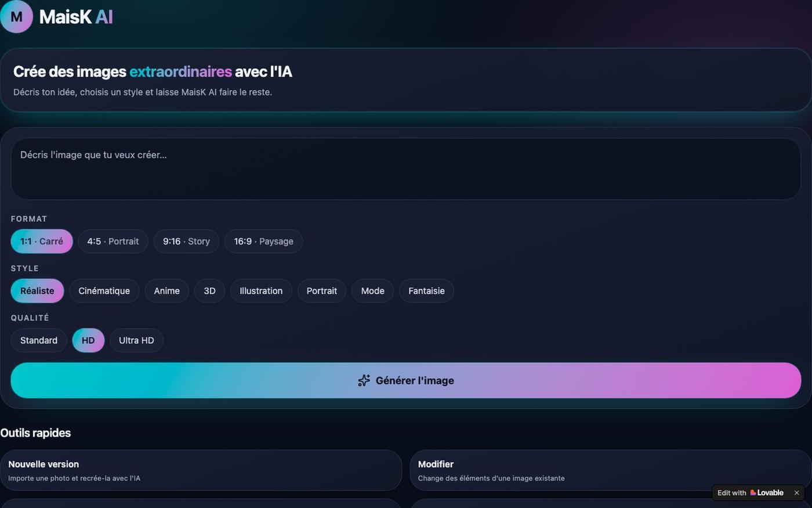The image size is (812, 508).
Task: Click the STYLE section label
Action: pos(25,268)
